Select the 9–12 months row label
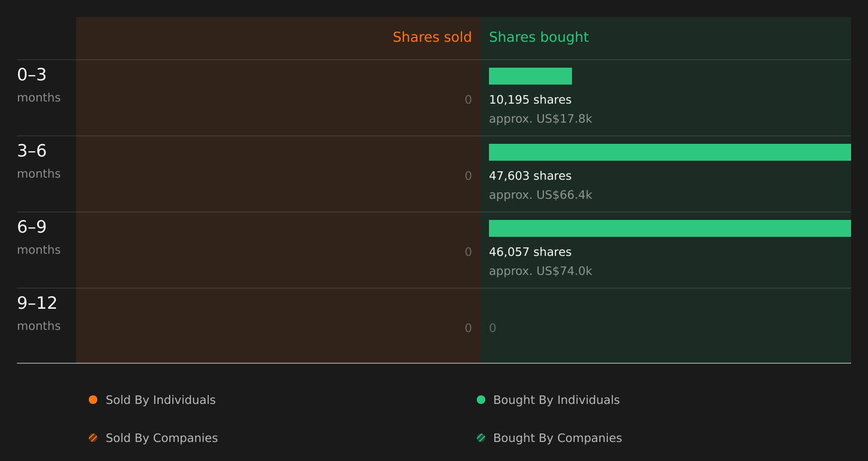 39,314
